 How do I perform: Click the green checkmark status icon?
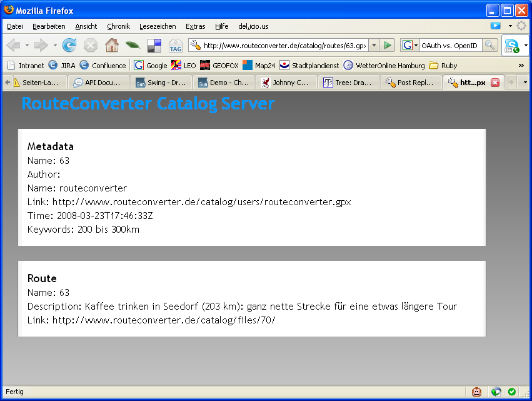512,392
